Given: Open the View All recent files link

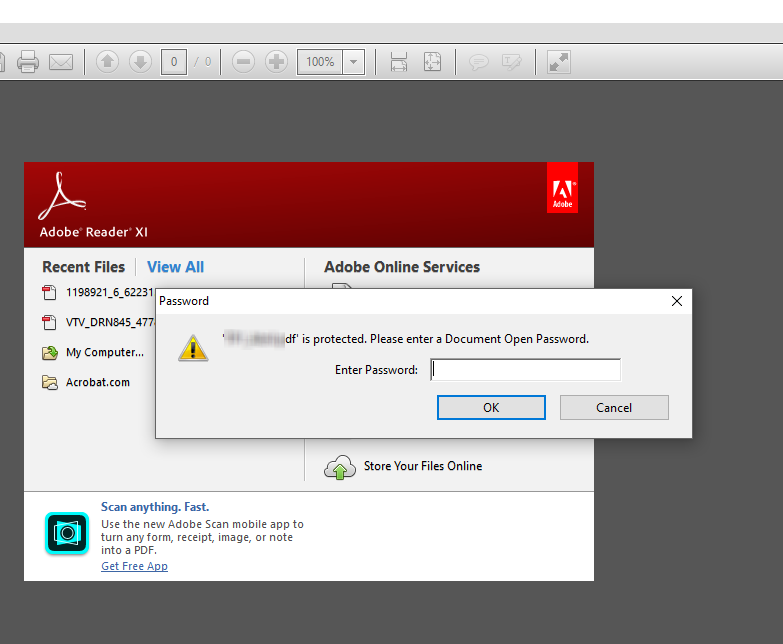Looking at the screenshot, I should [175, 267].
